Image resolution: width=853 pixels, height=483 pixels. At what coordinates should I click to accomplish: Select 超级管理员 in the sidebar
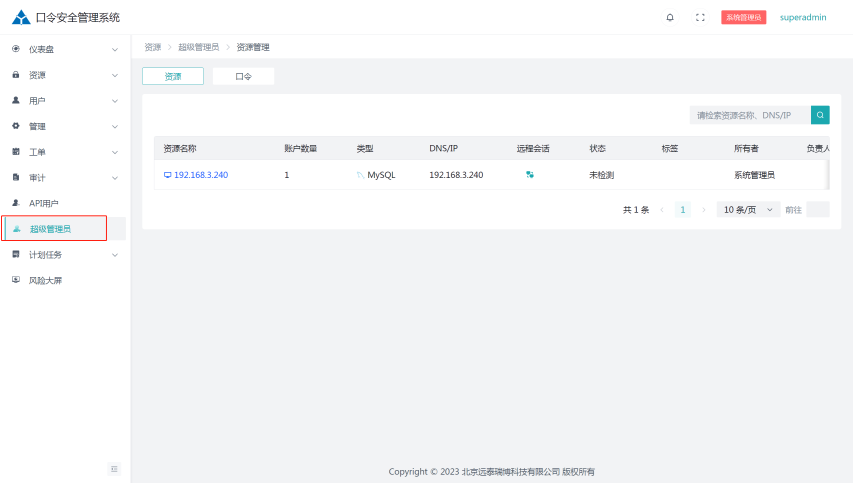coord(50,229)
